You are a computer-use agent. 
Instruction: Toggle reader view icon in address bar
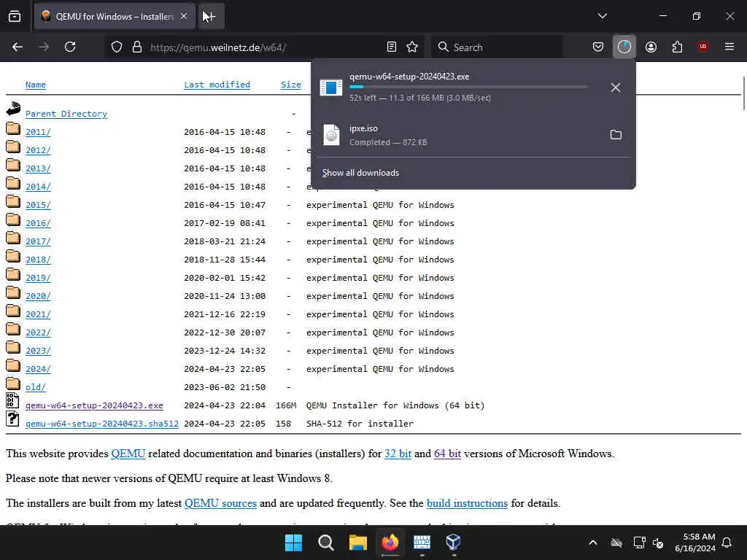pos(392,47)
